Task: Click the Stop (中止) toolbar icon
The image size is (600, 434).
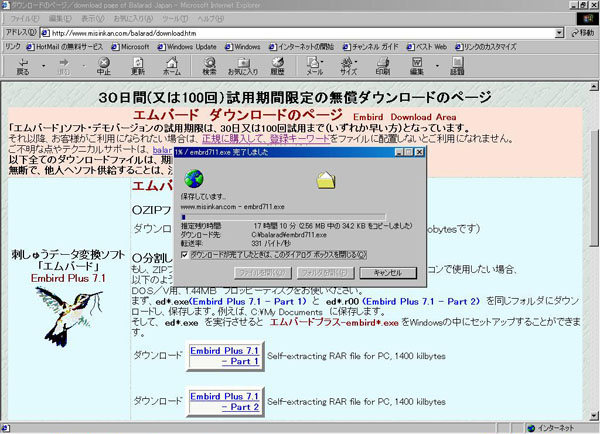Action: pos(104,66)
